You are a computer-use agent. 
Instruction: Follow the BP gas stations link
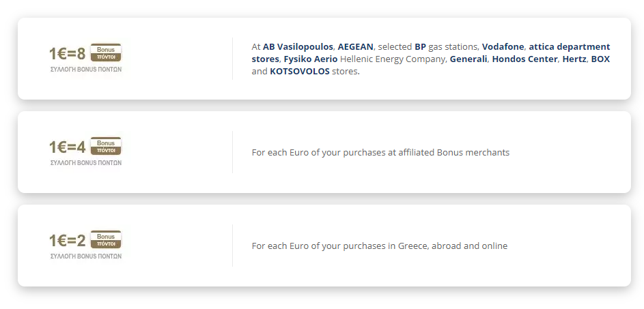tap(420, 46)
